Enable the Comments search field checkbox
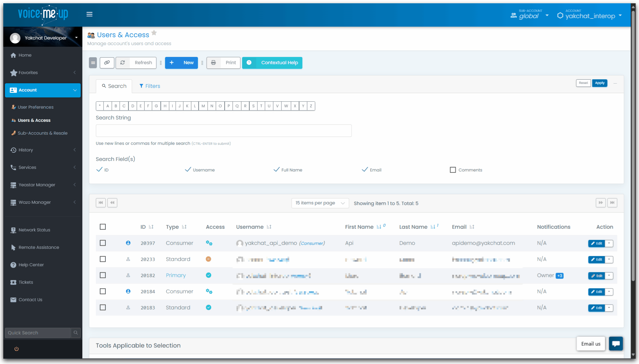This screenshot has height=364, width=639. point(453,170)
